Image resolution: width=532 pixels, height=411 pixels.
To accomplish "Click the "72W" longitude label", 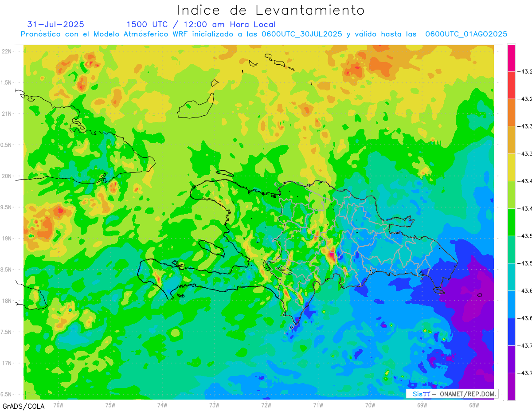I will (x=266, y=405).
